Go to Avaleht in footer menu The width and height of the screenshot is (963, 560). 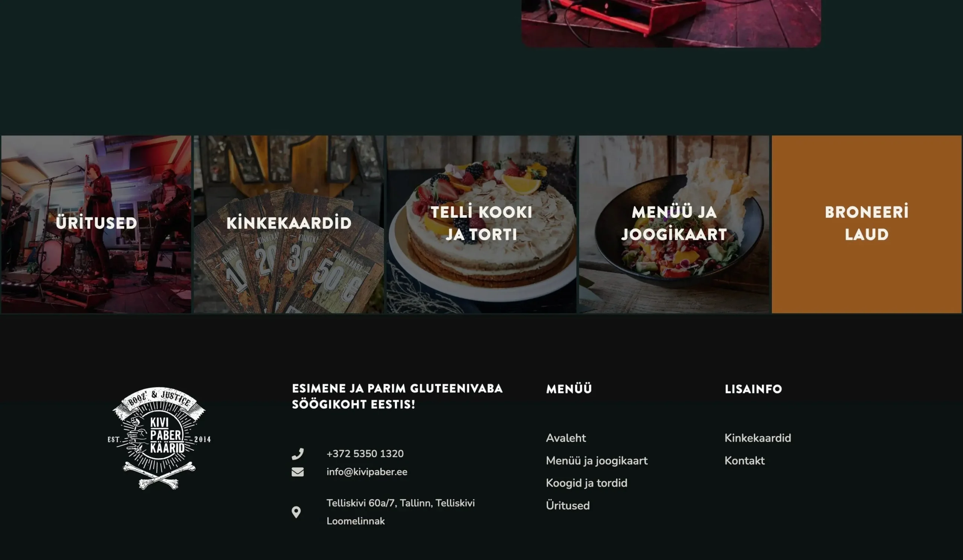(x=566, y=438)
